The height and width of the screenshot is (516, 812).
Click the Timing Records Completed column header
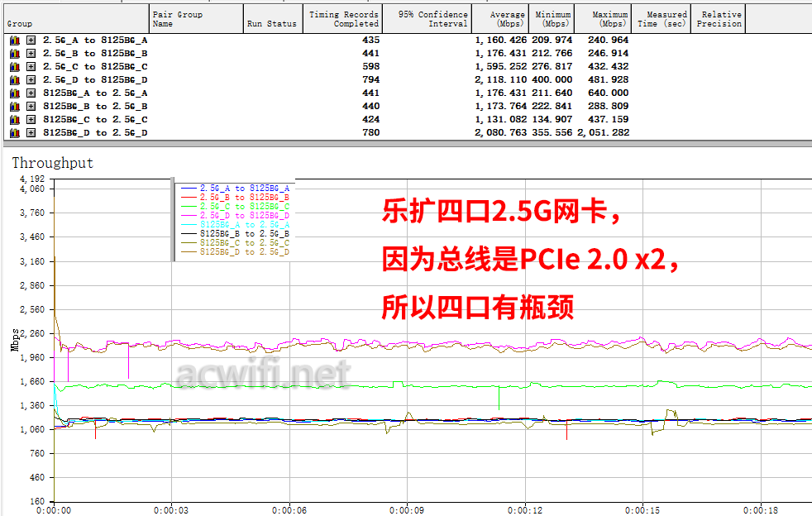pos(343,19)
